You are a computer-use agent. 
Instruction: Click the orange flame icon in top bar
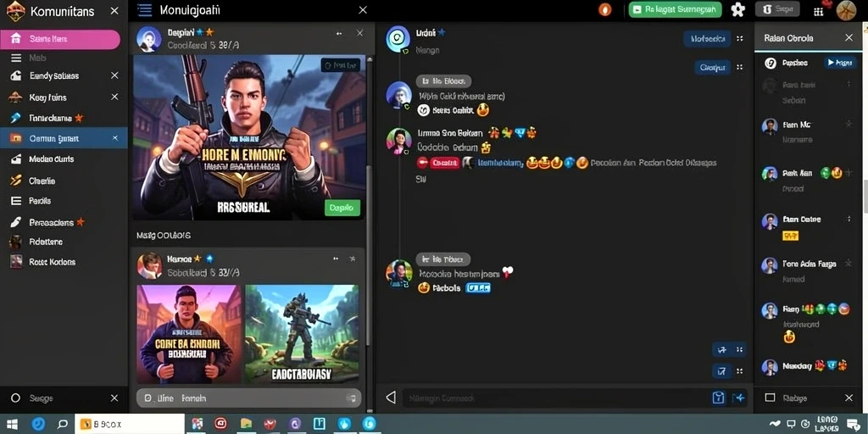[x=605, y=10]
